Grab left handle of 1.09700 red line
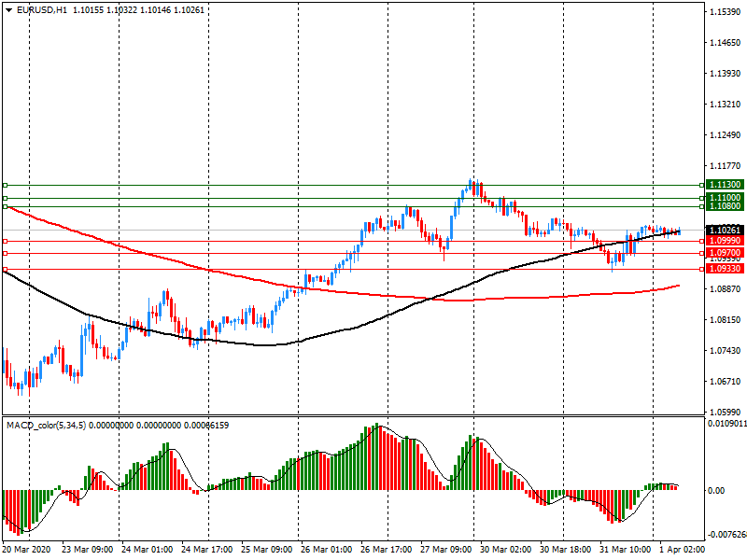The image size is (747, 560). pyautogui.click(x=6, y=253)
